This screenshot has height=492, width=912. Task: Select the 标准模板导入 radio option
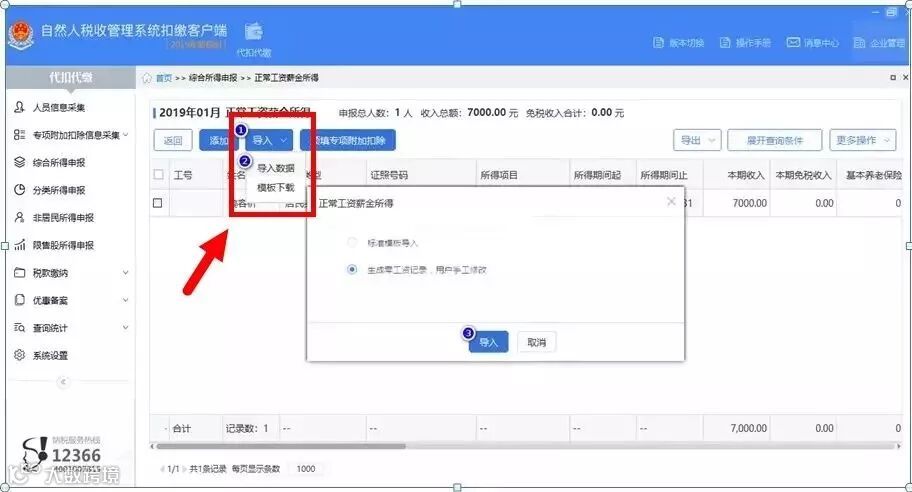pos(352,243)
